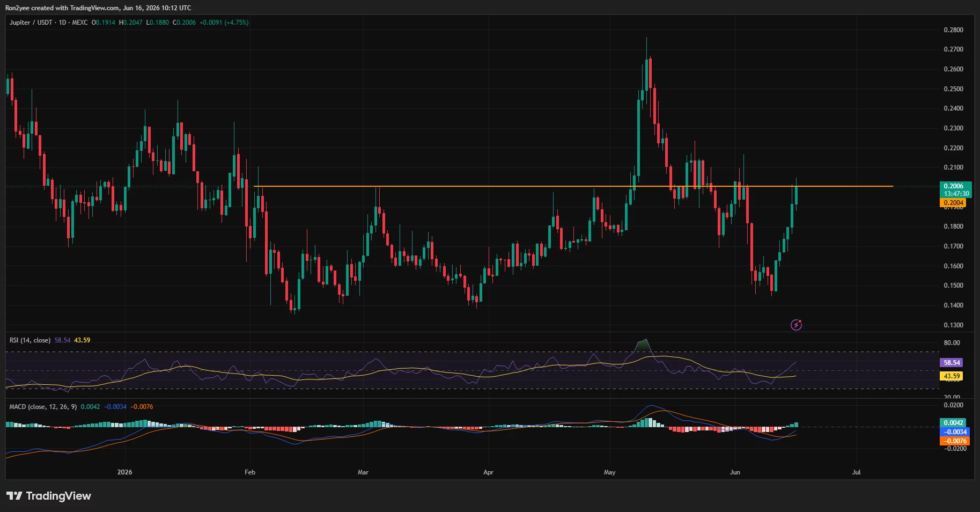980x512 pixels.
Task: Click the RSI (14, close) indicator label
Action: [x=30, y=340]
